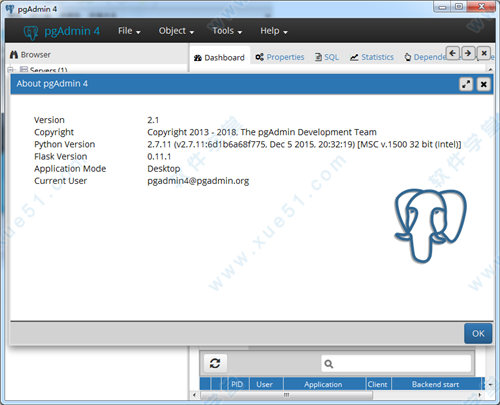Open the Help menu

tap(274, 31)
